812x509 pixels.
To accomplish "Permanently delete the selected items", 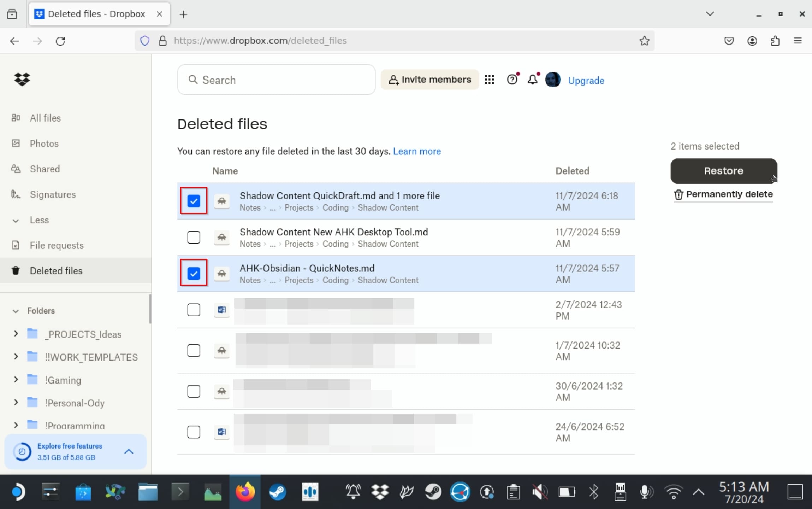I will point(723,194).
